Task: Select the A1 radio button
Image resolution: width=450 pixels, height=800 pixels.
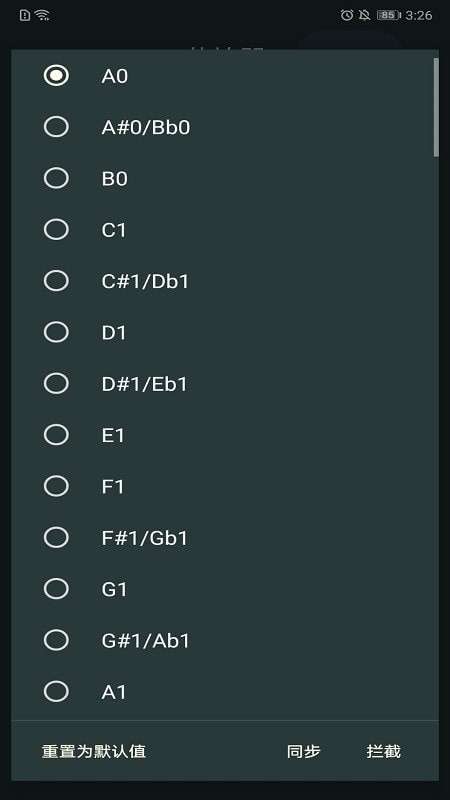Action: (56, 691)
